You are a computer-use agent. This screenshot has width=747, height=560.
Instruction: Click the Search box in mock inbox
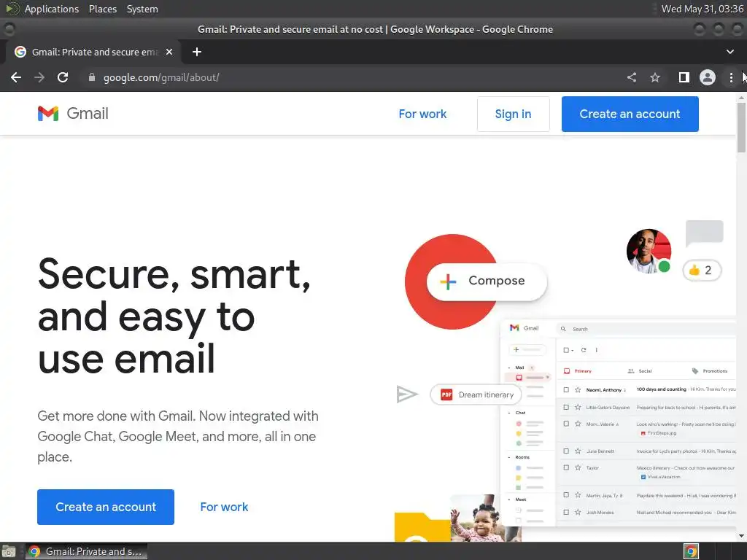point(646,329)
